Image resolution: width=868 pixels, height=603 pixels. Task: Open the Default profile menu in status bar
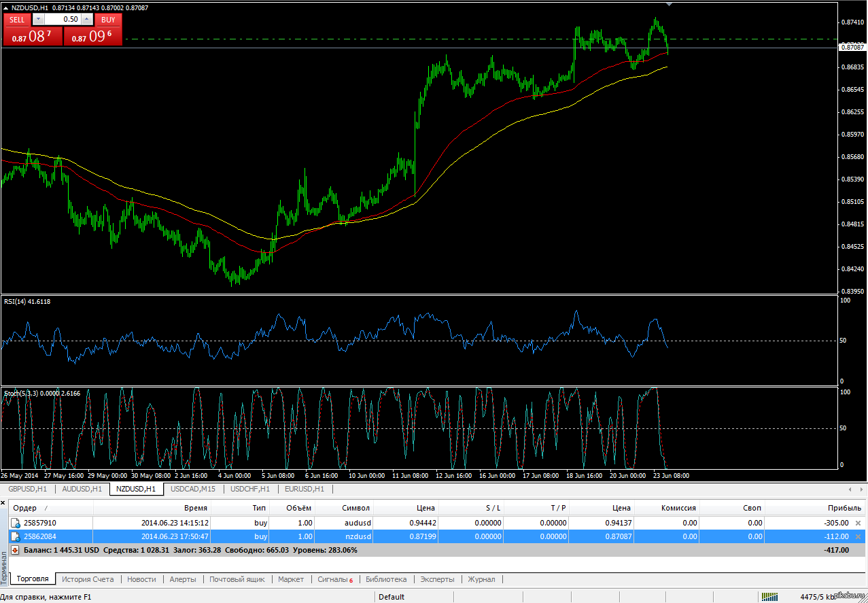tap(392, 597)
